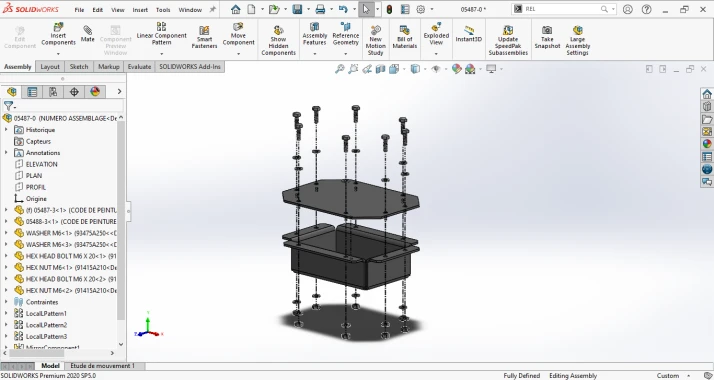The width and height of the screenshot is (714, 380).
Task: Click Zoom to Fit in view toolbar
Action: 339,69
